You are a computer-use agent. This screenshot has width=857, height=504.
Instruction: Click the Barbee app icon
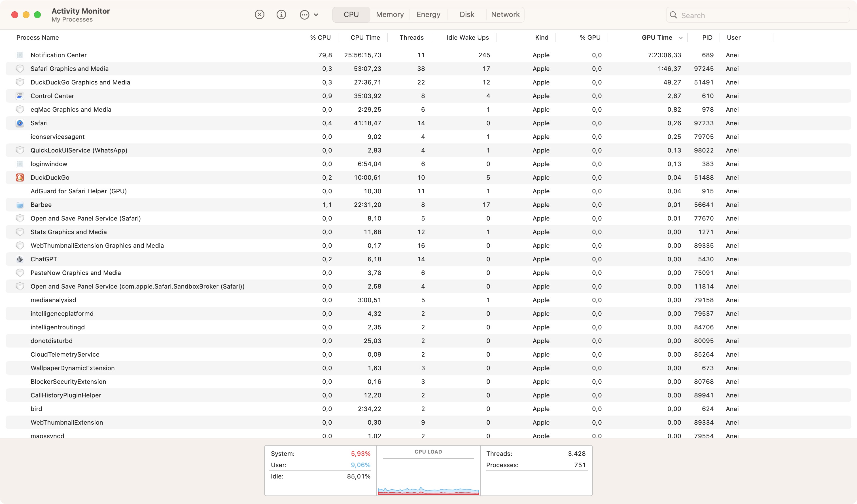[20, 205]
